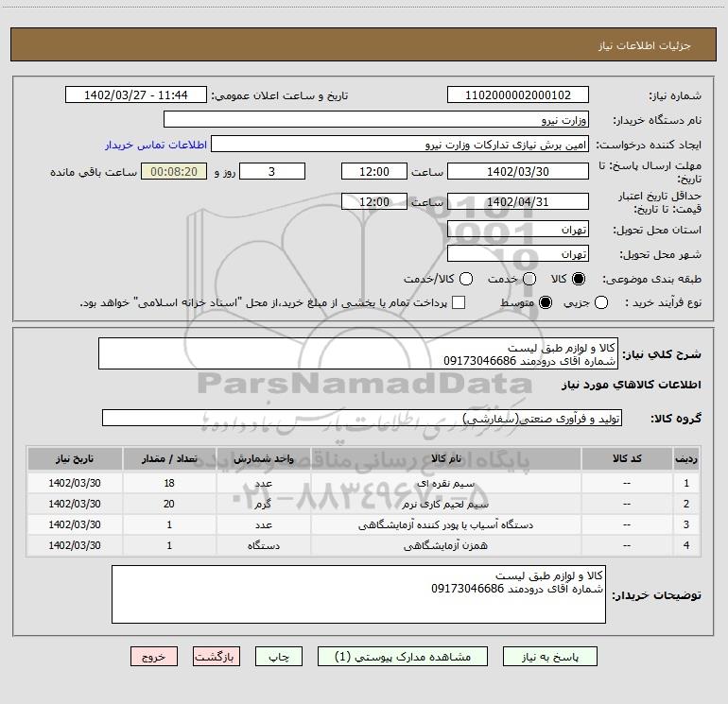Choose the متوسط purchase type radio

(546, 302)
